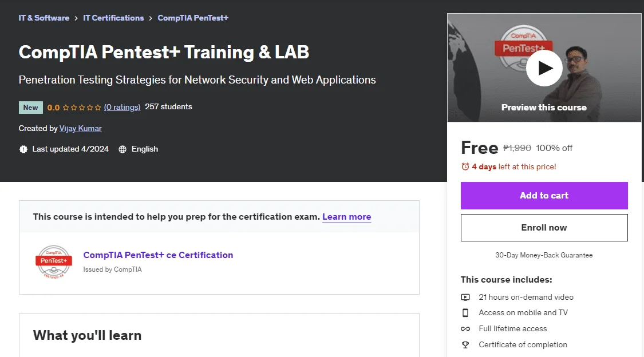Image resolution: width=644 pixels, height=357 pixels.
Task: Click the Preview this course caption
Action: (x=544, y=108)
